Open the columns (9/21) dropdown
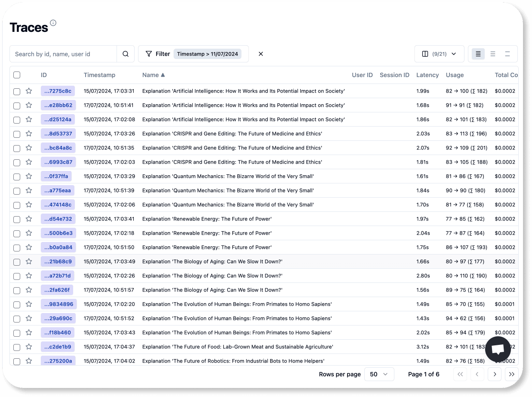This screenshot has height=397, width=532. [x=439, y=54]
